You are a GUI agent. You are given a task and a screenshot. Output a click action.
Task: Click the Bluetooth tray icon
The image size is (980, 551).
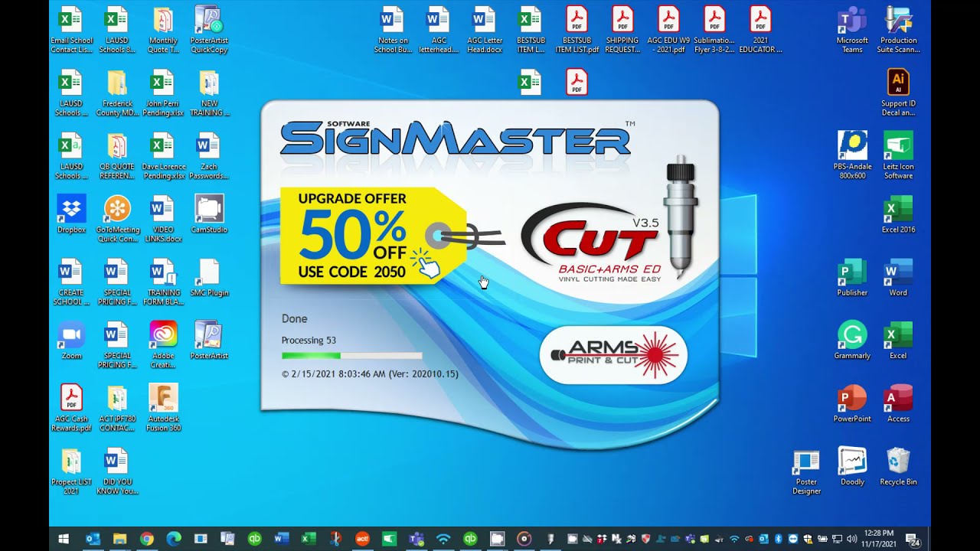tap(778, 539)
